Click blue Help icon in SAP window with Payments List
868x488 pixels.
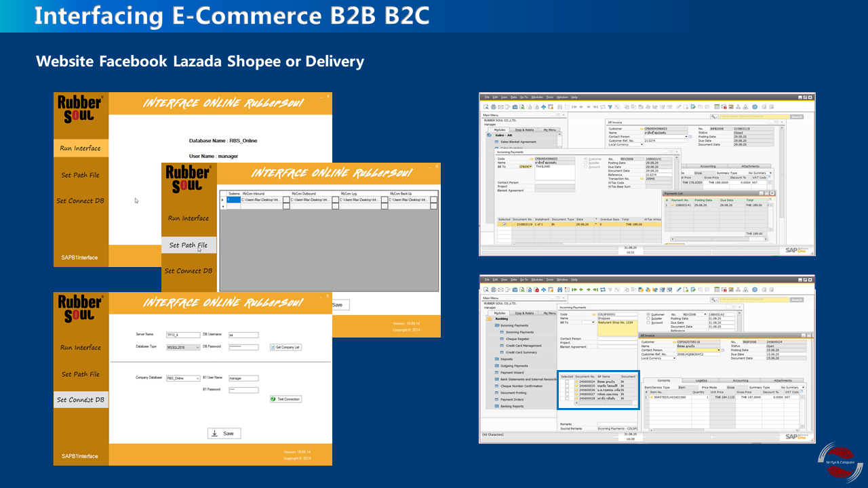(x=755, y=106)
